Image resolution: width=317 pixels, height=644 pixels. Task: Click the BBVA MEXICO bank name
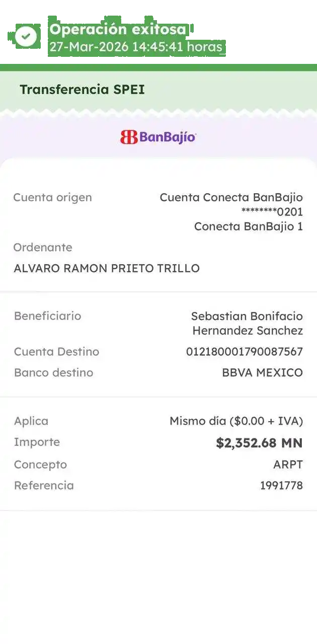(262, 373)
